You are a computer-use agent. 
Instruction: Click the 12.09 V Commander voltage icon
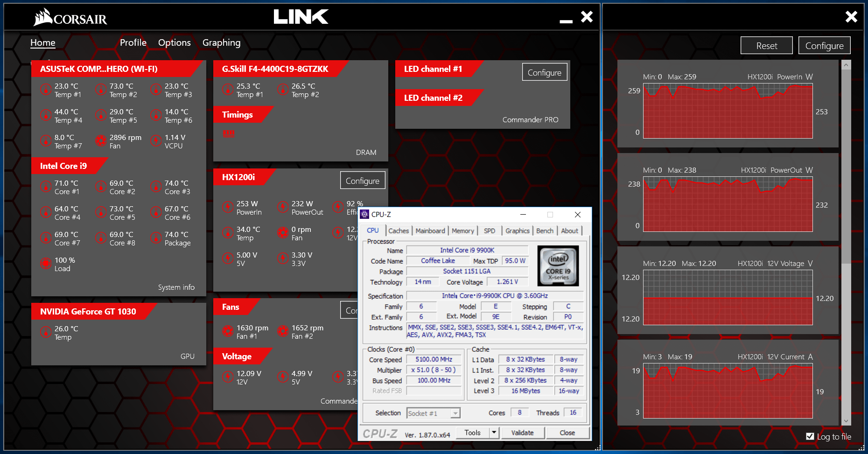[227, 377]
